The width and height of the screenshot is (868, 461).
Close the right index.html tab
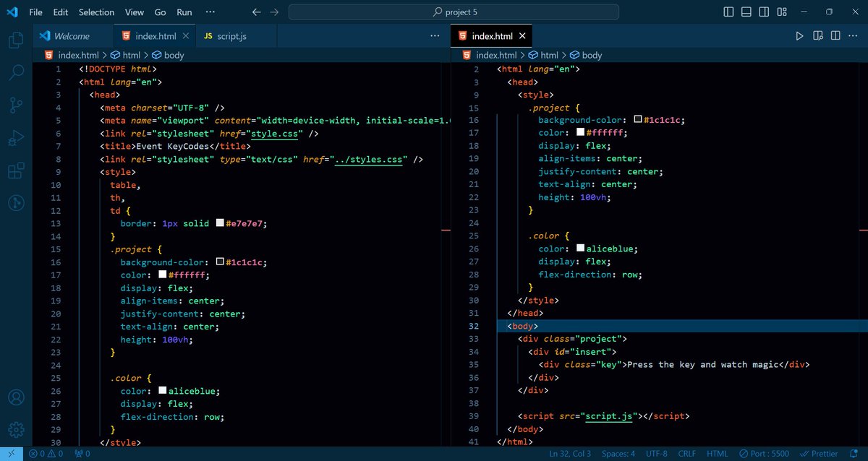(x=523, y=36)
